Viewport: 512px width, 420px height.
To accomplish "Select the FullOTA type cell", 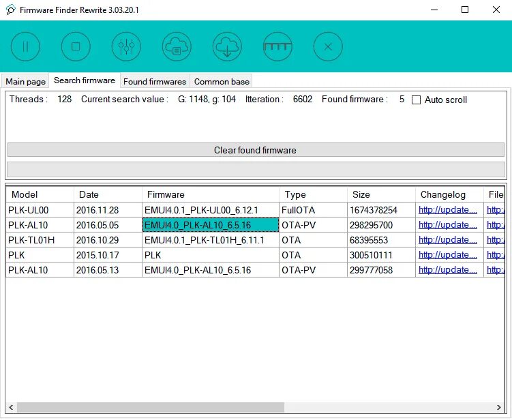I will (x=313, y=210).
